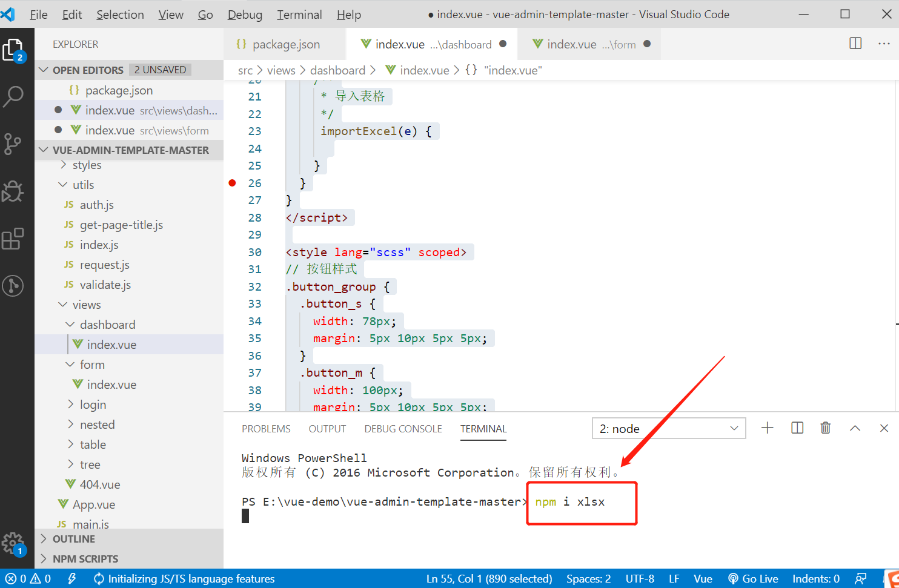Click lightning bolt icon in status bar
Screen dimensions: 899x588
(x=71, y=579)
